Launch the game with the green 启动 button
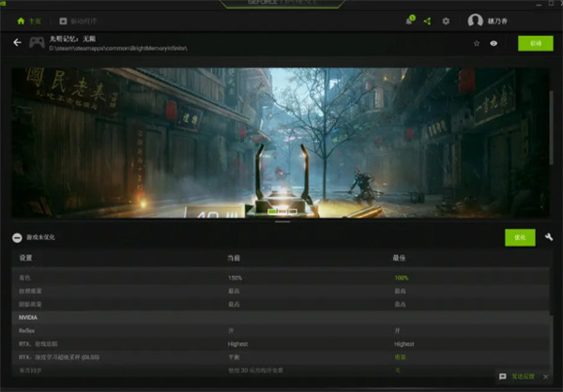 (x=536, y=43)
